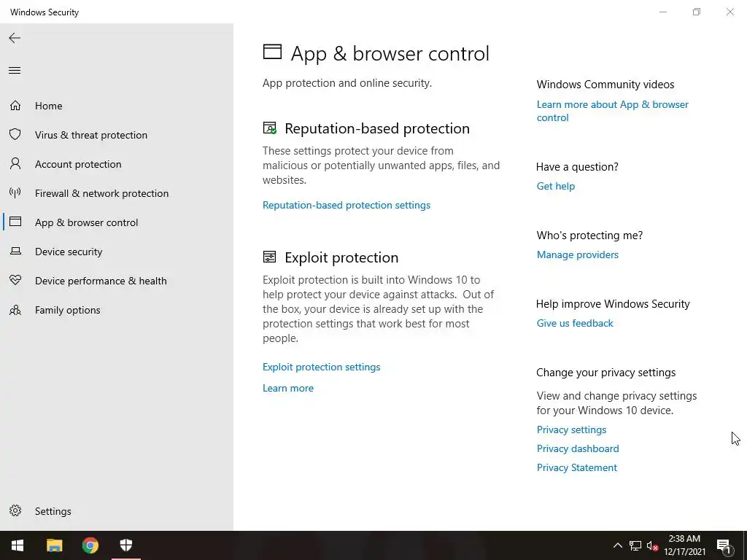This screenshot has width=747, height=560.
Task: Click the Exploit protection heading
Action: [341, 257]
